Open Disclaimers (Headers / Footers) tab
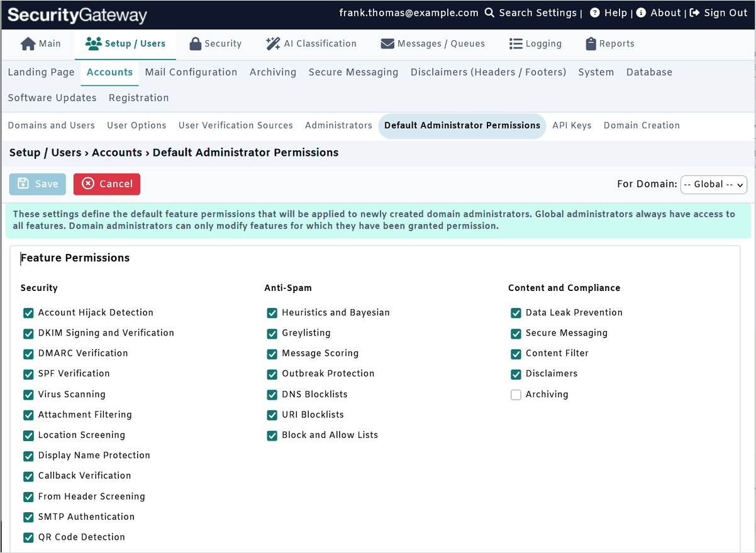Viewport: 756px width, 553px height. click(489, 72)
